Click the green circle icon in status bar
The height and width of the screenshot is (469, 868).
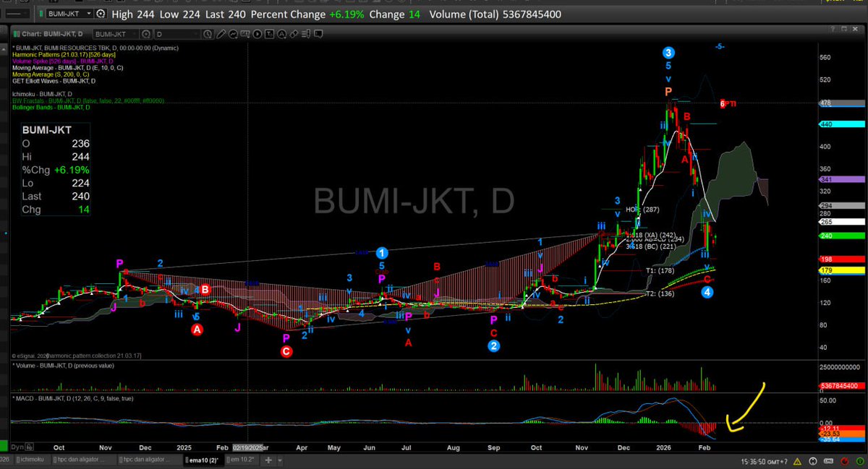[x=860, y=461]
